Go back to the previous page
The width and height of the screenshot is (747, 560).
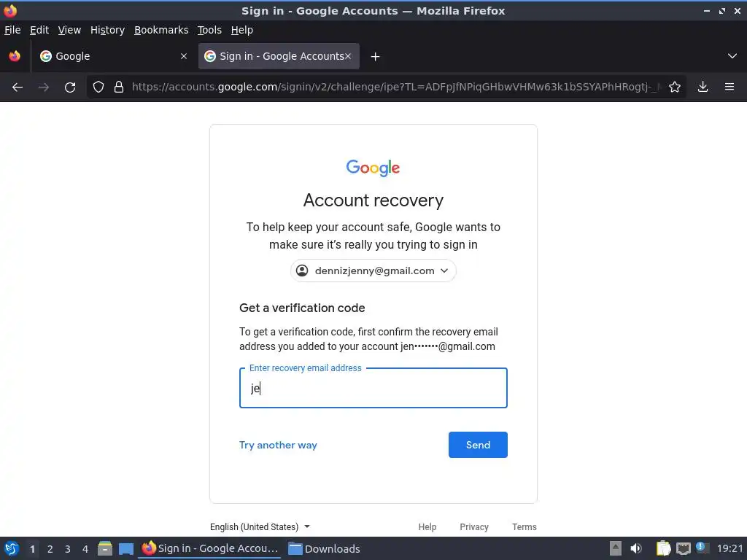pyautogui.click(x=18, y=87)
